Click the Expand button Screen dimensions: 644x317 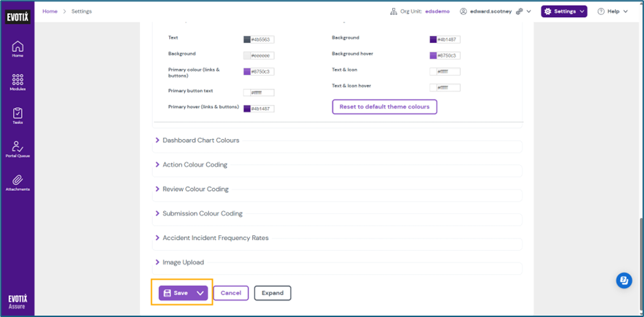click(x=272, y=292)
